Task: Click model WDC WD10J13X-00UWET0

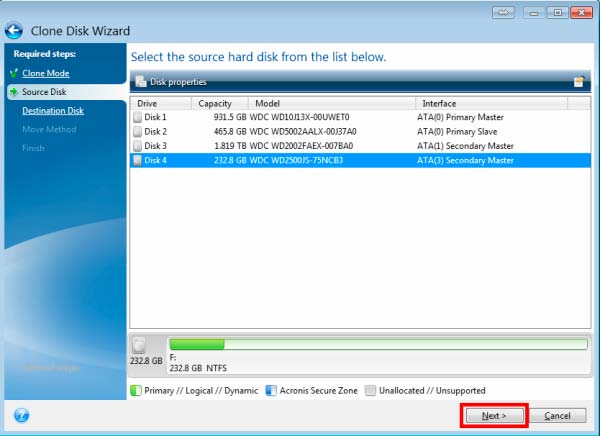Action: click(x=299, y=117)
